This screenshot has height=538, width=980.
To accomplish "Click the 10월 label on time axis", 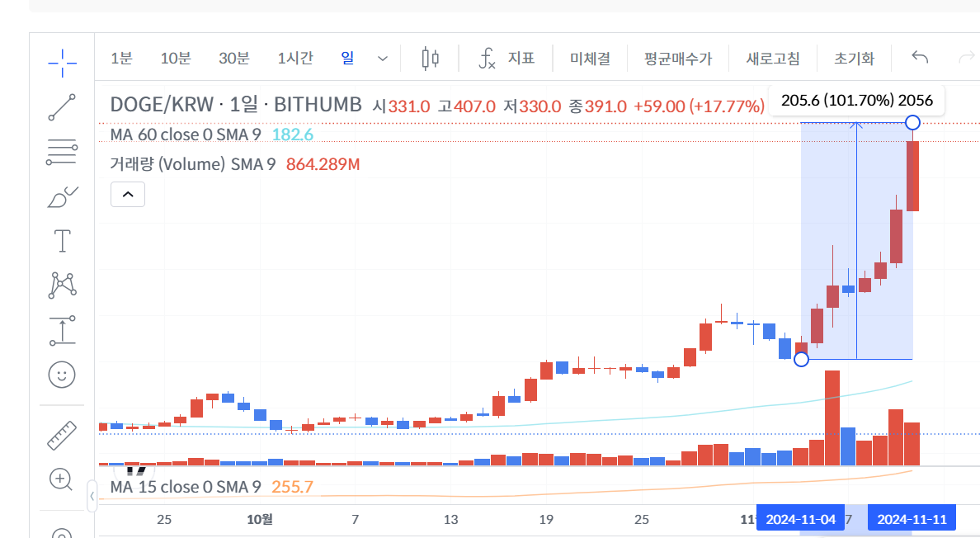I will [x=260, y=519].
